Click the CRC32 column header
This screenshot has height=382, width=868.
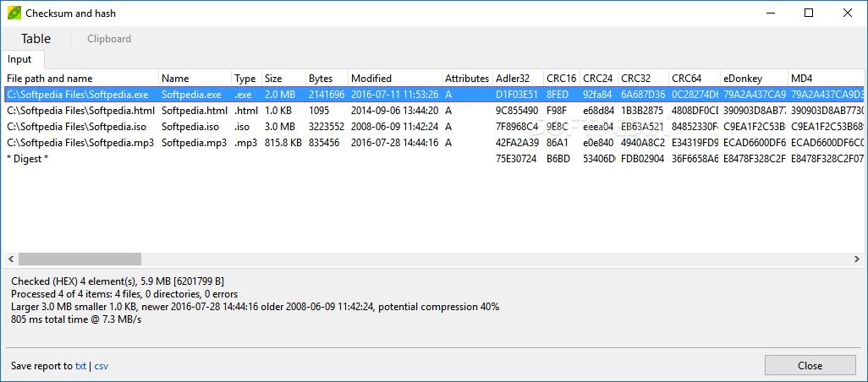(643, 79)
